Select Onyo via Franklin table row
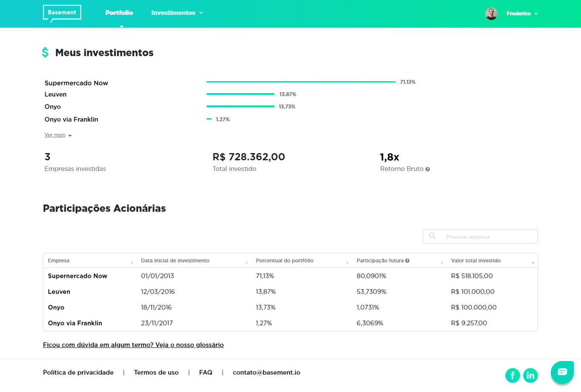This screenshot has height=392, width=581. pyautogui.click(x=290, y=323)
